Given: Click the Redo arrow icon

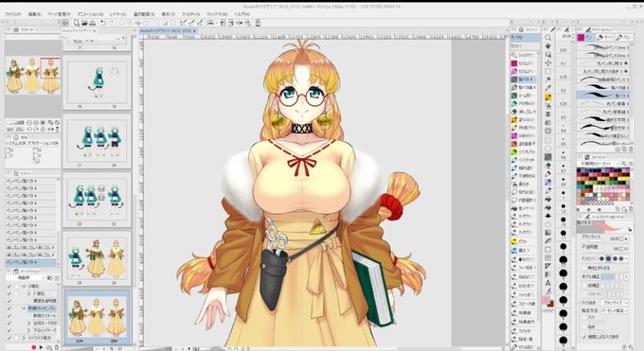Looking at the screenshot, I should point(112,23).
